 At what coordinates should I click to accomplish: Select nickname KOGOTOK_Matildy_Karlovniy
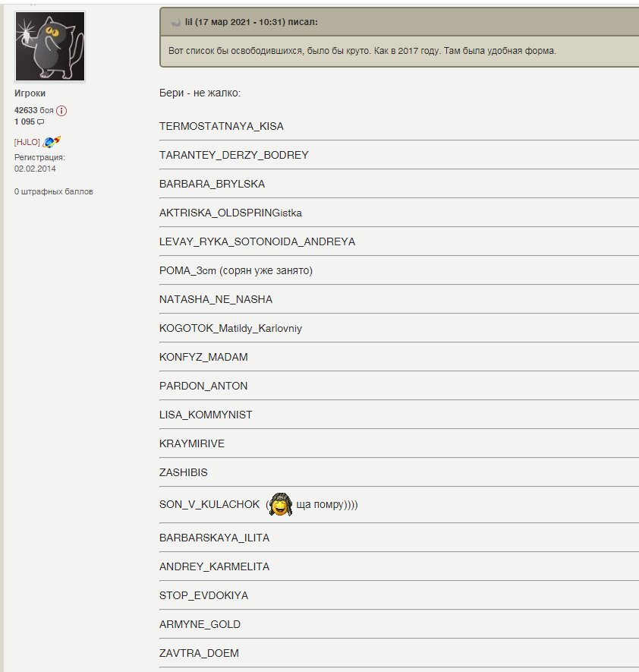pos(231,328)
